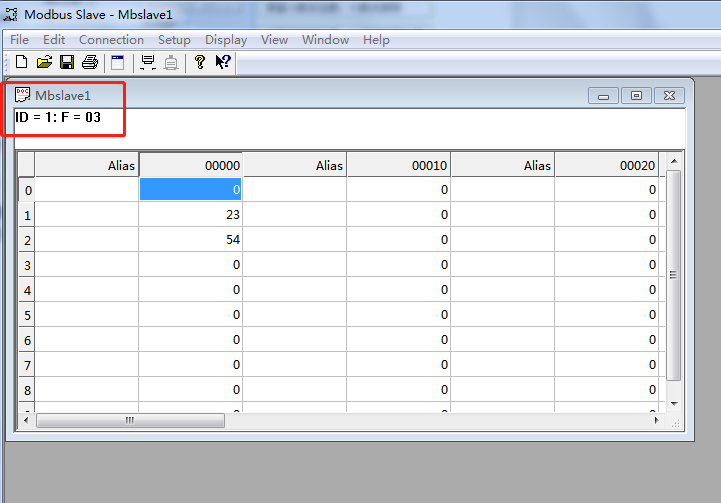Click the Open file folder icon
The height and width of the screenshot is (503, 721).
(44, 62)
